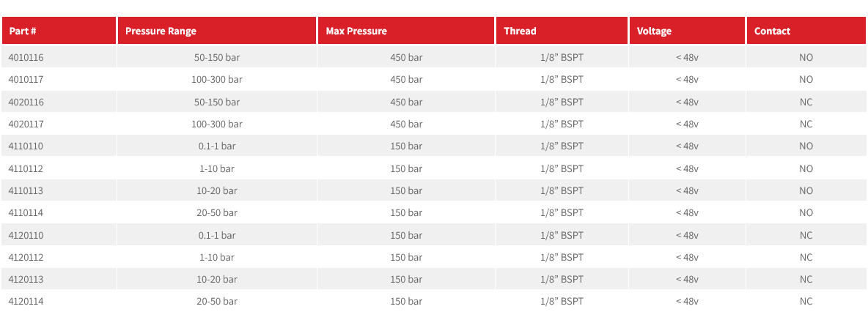The image size is (868, 320).
Task: Click part number 4120110
Action: point(26,235)
